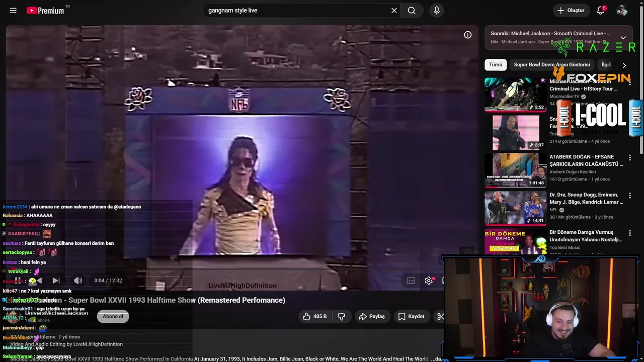Select the İlgili filter chip

point(606,65)
